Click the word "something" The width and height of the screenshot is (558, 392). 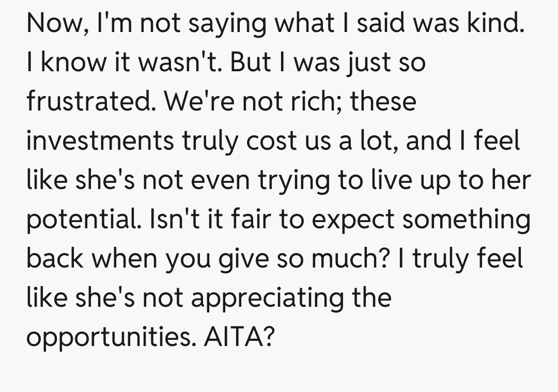coord(467,219)
